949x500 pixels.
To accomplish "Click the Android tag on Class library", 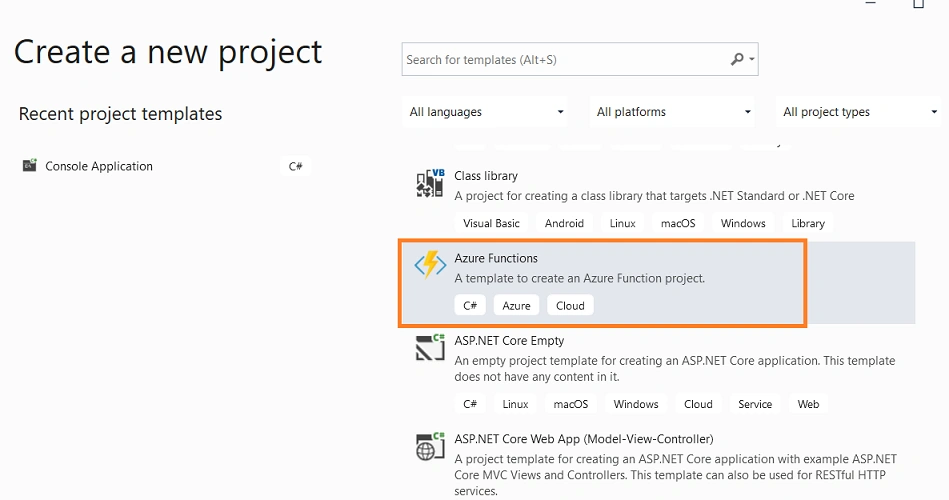I will pyautogui.click(x=564, y=223).
